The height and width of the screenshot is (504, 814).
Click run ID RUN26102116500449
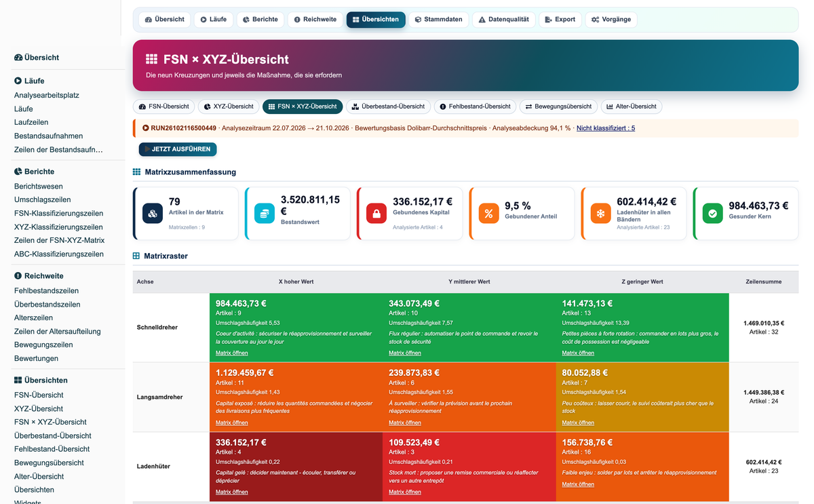click(183, 128)
